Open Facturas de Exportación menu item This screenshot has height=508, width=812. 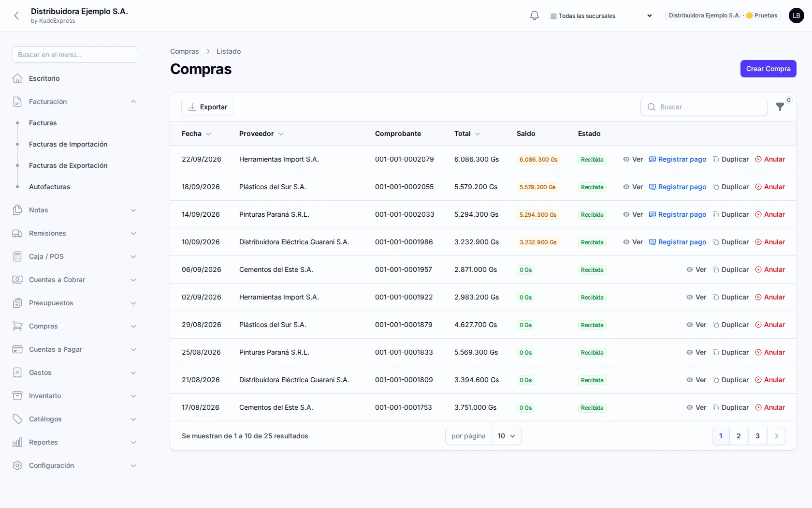(x=68, y=165)
